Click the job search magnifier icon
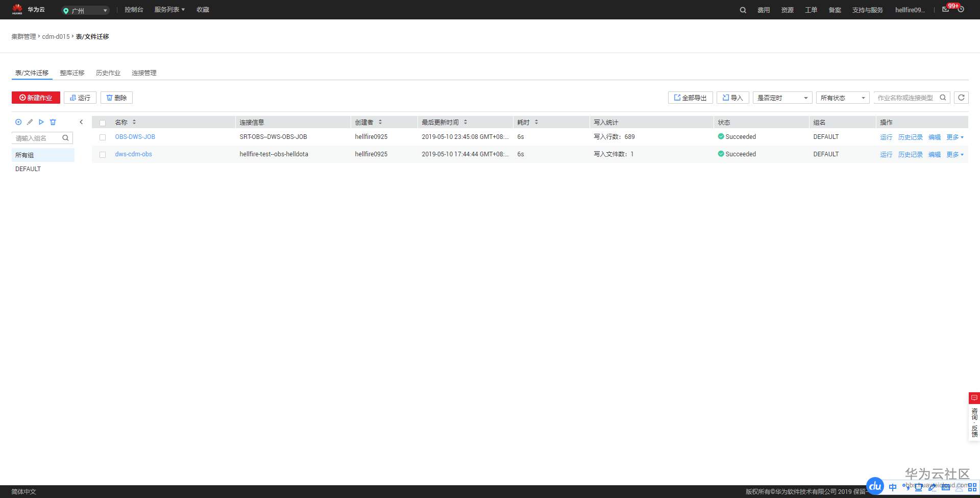The height and width of the screenshot is (498, 980). [943, 98]
